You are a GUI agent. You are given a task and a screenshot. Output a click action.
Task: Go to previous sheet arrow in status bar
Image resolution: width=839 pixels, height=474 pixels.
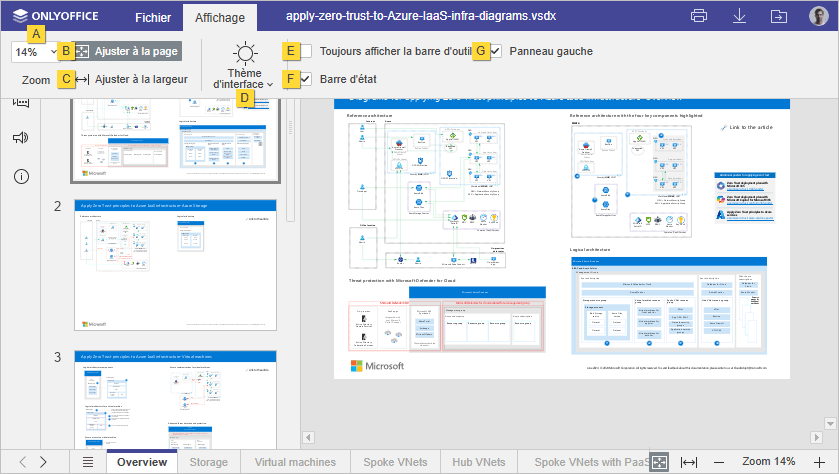coord(22,462)
